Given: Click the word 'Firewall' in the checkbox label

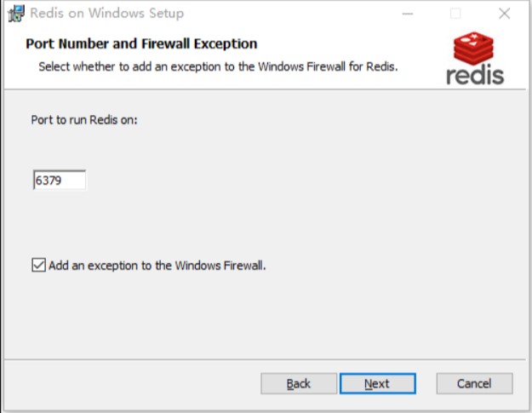Looking at the screenshot, I should pyautogui.click(x=244, y=266).
